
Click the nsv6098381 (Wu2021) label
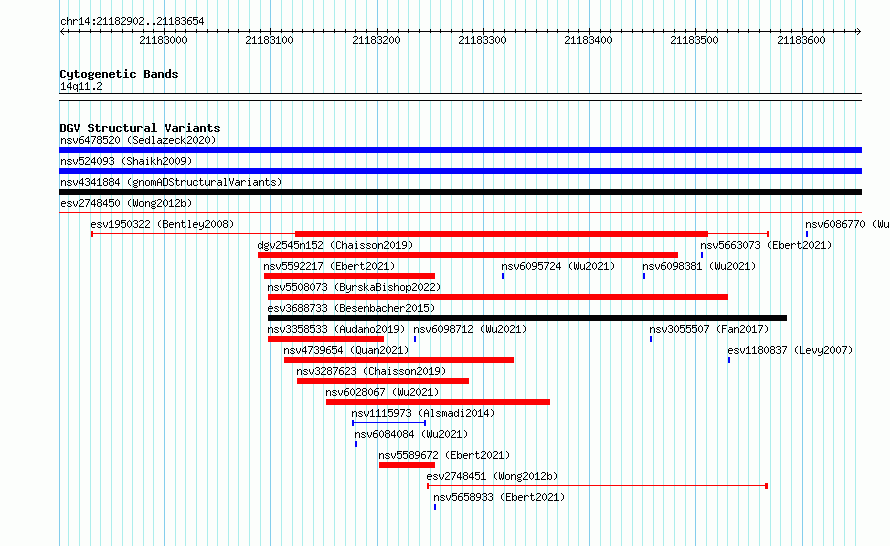click(699, 266)
